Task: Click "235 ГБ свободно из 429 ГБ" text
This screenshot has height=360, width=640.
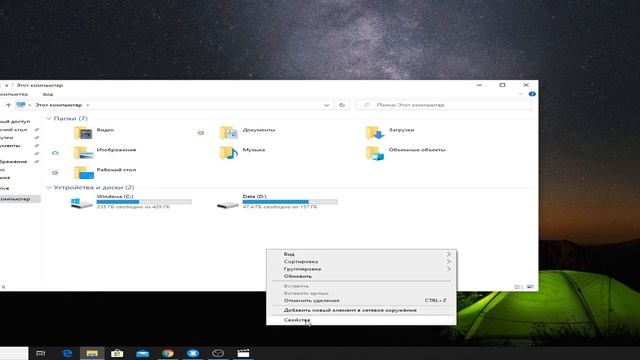Action: point(133,207)
